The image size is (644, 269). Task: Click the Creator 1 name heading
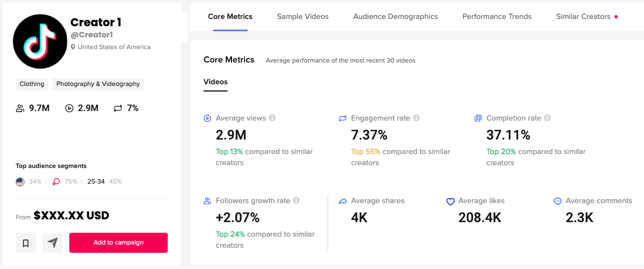[96, 23]
